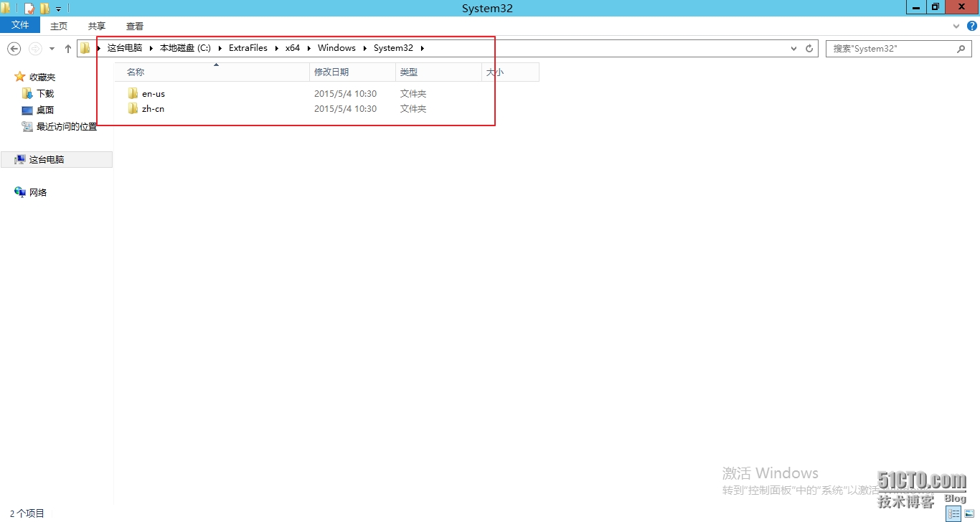980x522 pixels.
Task: Expand the ribbon with the chevron
Action: pos(956,26)
